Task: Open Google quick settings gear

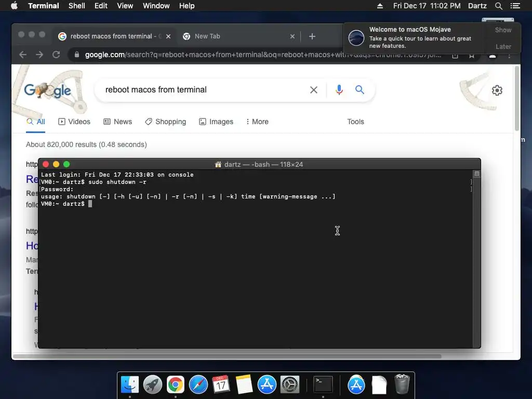Action: coord(497,90)
